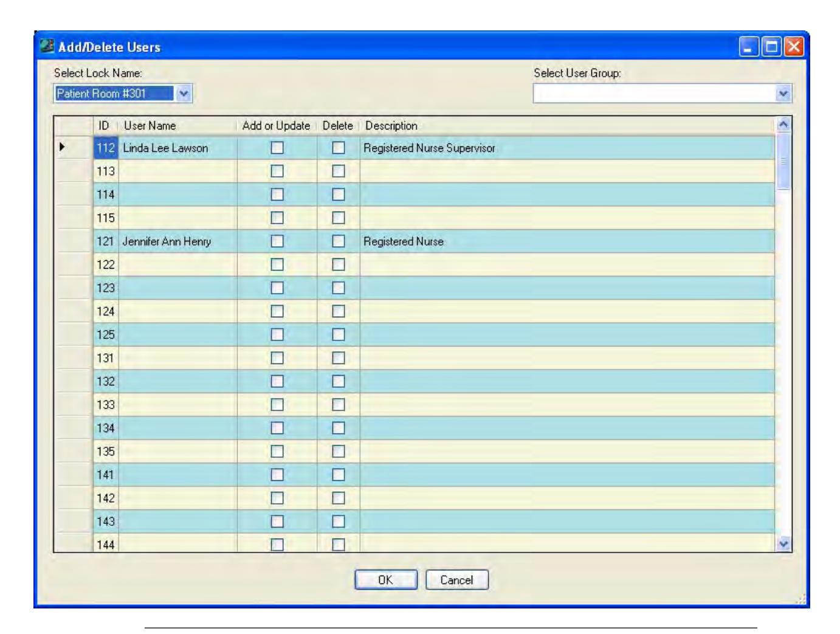The width and height of the screenshot is (840, 634).
Task: Click the ID column header
Action: [x=105, y=126]
